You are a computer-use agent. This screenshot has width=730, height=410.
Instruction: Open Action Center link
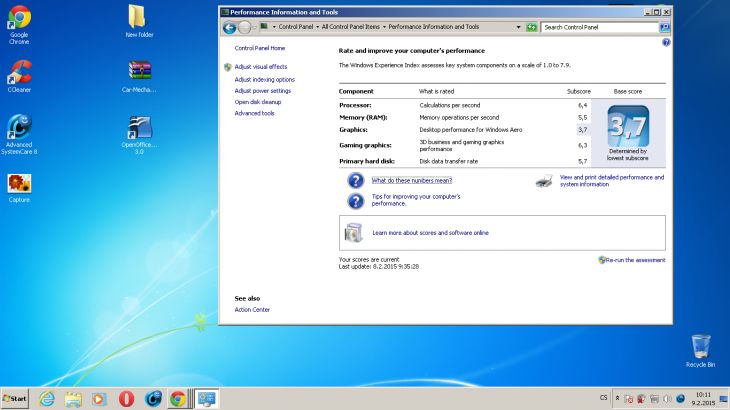click(x=252, y=309)
